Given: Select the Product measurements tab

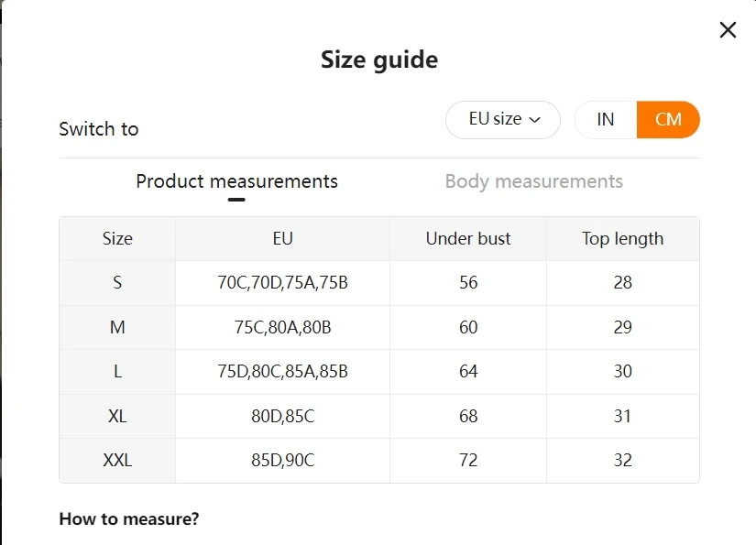Looking at the screenshot, I should tap(236, 180).
